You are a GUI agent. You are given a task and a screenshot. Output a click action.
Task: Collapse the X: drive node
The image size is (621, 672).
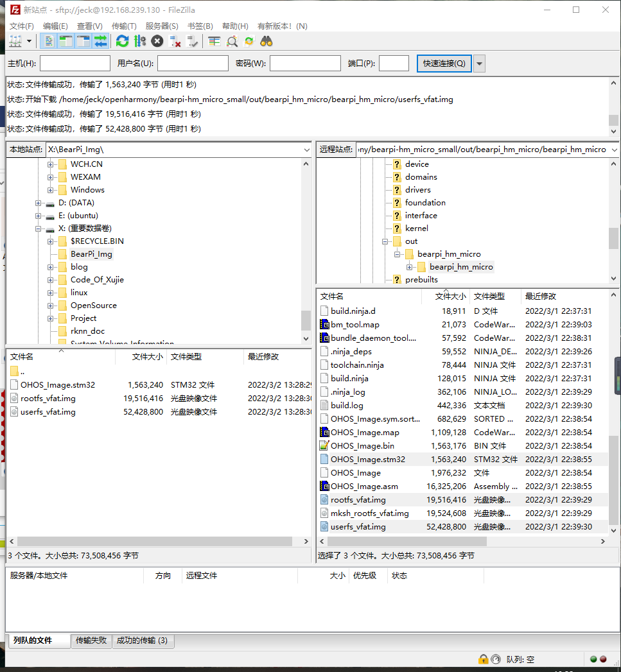click(x=38, y=228)
